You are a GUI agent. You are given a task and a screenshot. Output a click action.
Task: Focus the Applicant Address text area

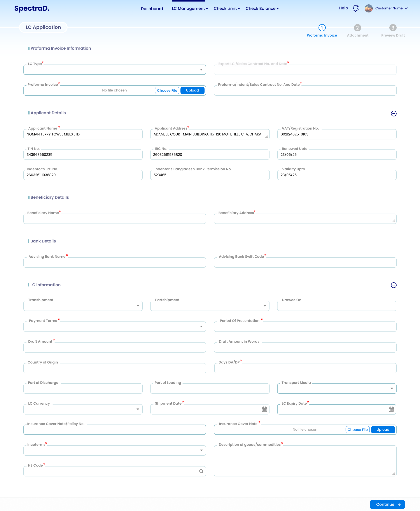pos(210,134)
